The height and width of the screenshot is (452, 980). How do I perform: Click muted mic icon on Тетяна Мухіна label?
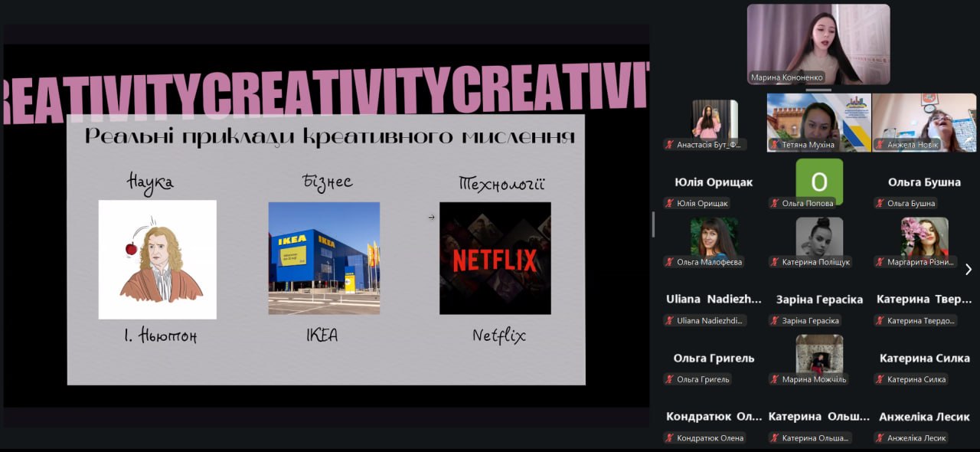[775, 145]
